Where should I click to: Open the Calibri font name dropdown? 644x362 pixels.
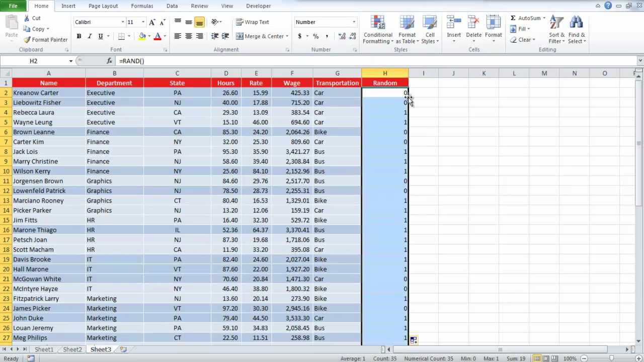click(122, 22)
